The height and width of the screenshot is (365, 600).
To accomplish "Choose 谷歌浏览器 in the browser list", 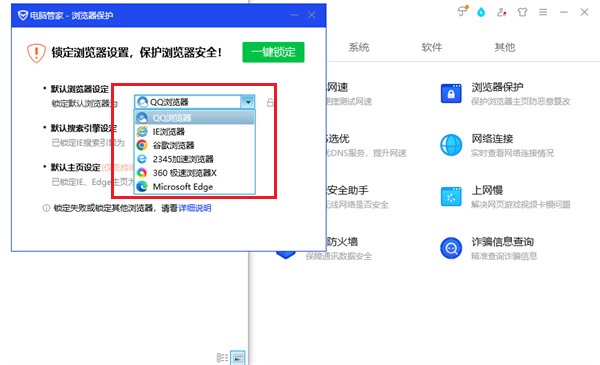I will click(x=195, y=145).
